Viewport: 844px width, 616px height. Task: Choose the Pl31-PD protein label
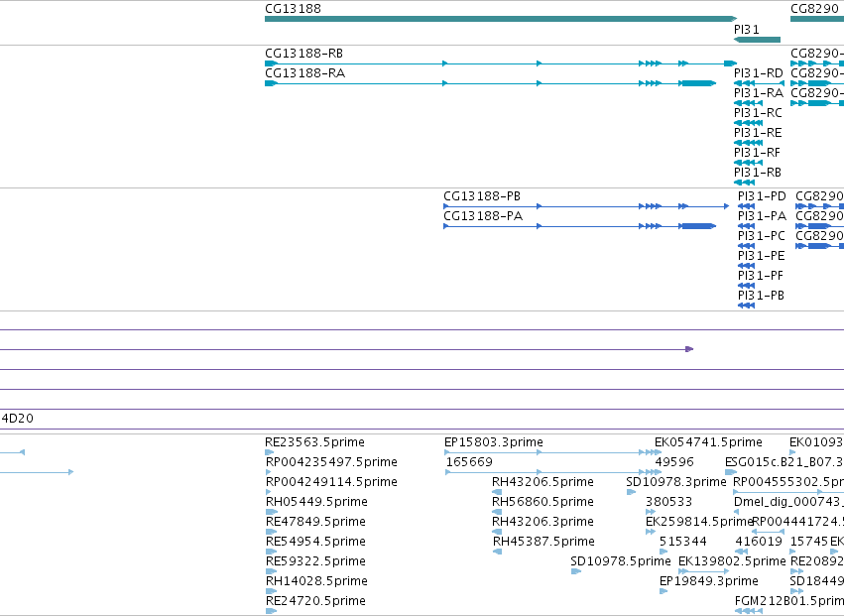pyautogui.click(x=762, y=196)
